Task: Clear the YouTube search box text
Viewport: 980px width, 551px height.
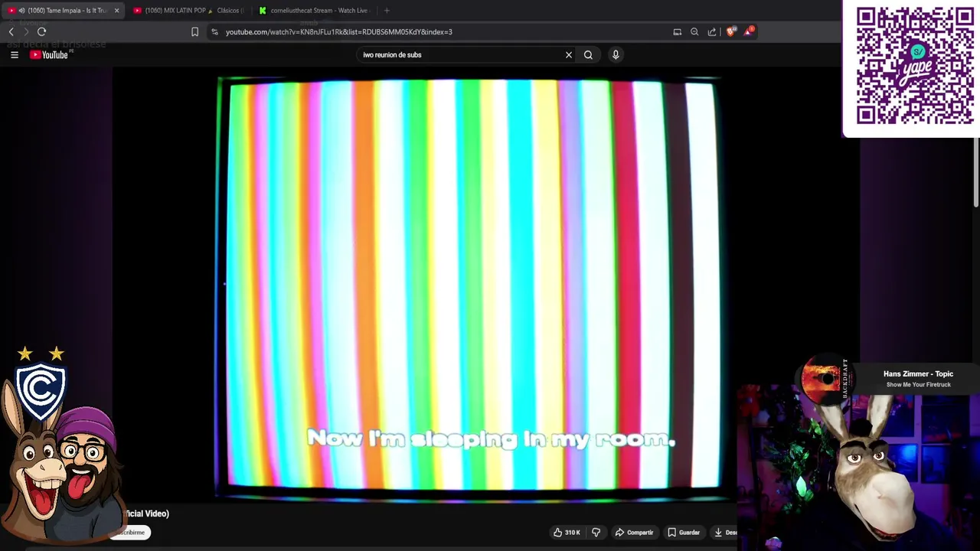Action: click(569, 55)
